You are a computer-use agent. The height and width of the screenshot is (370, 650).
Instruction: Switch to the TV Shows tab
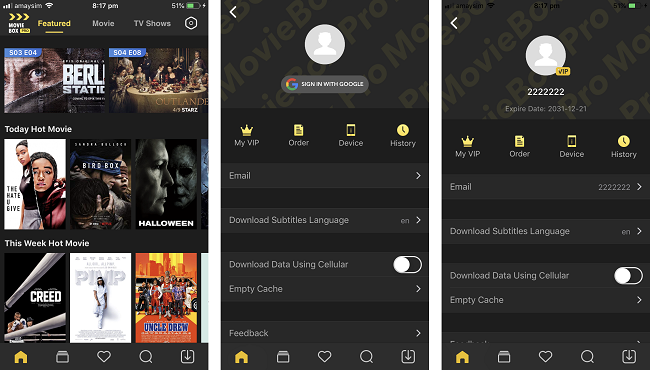click(152, 24)
